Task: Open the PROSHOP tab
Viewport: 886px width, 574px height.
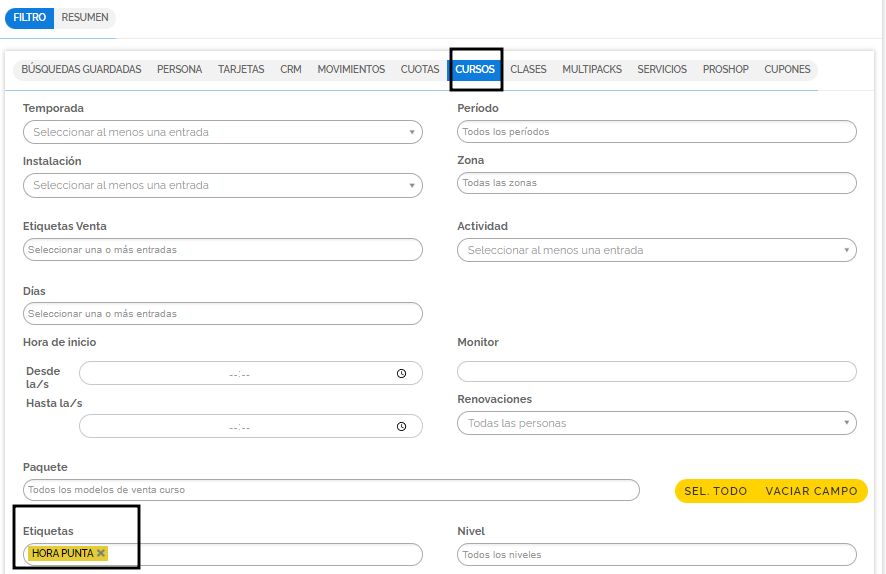Action: 726,69
